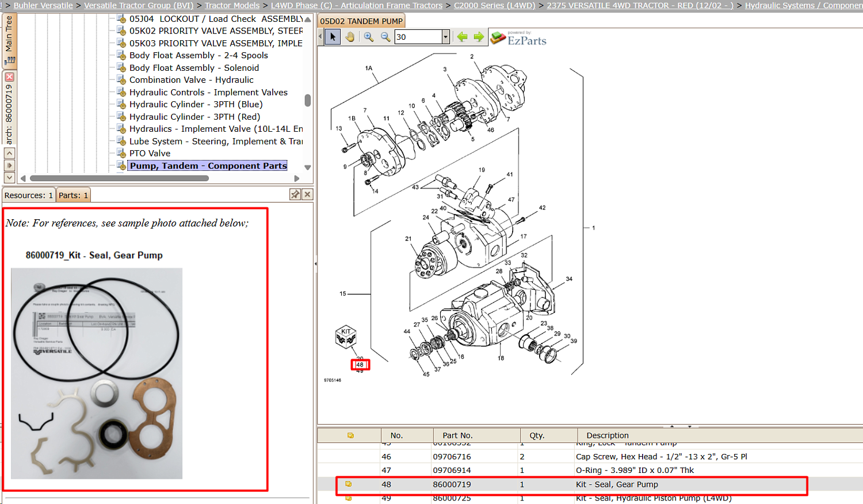The height and width of the screenshot is (504, 863).
Task: Go to next diagram with green right arrow
Action: pos(479,37)
